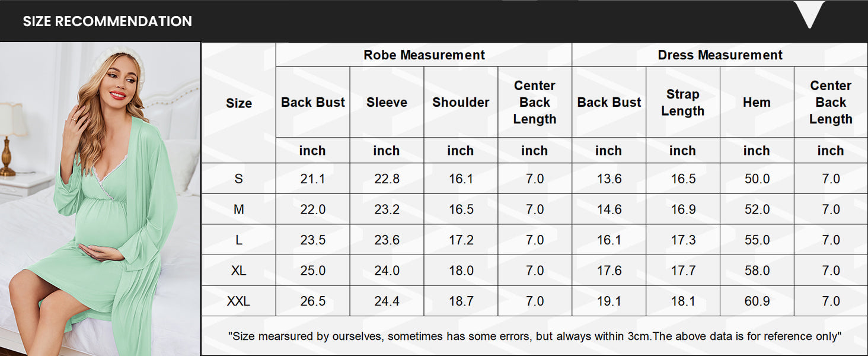Click the 18.7 shoulder value for XXL
Screen dimensions: 868x356
tap(461, 301)
